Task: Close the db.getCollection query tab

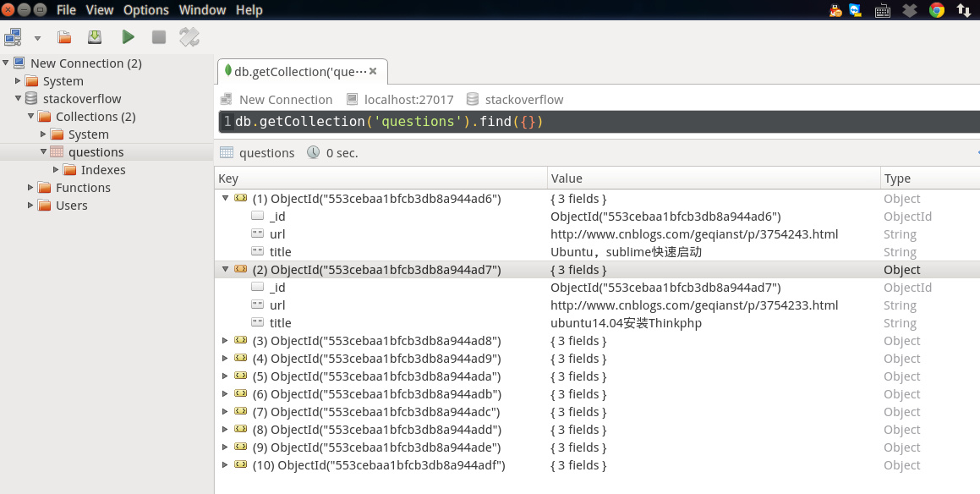Action: click(373, 71)
